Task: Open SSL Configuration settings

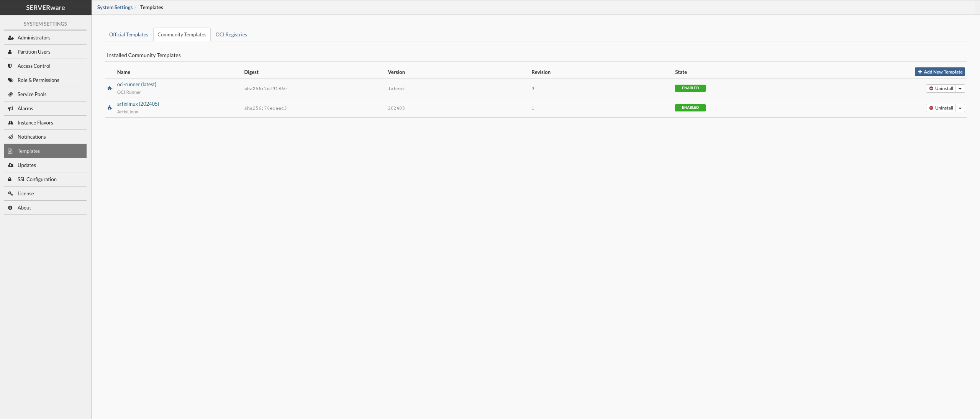Action: coord(45,179)
